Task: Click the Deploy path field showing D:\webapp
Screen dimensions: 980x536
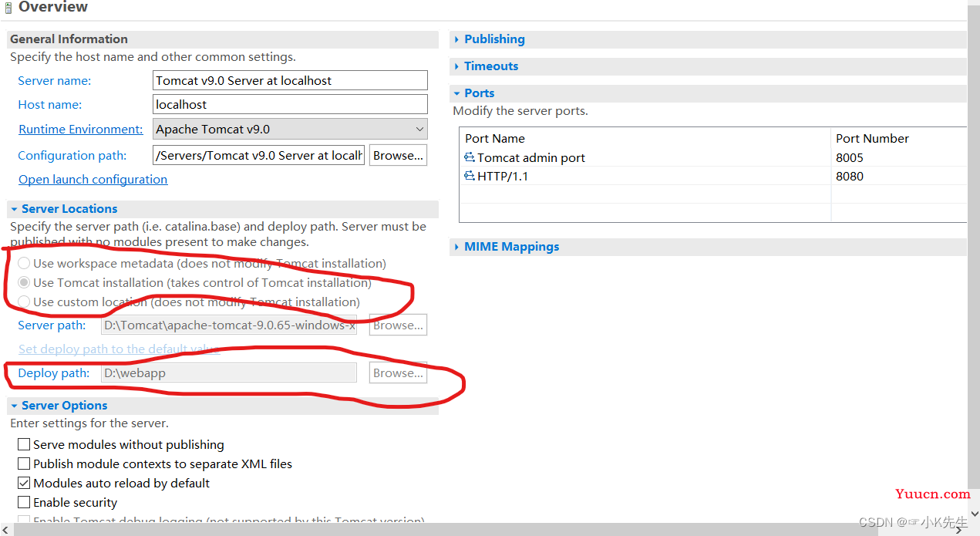Action: point(229,373)
